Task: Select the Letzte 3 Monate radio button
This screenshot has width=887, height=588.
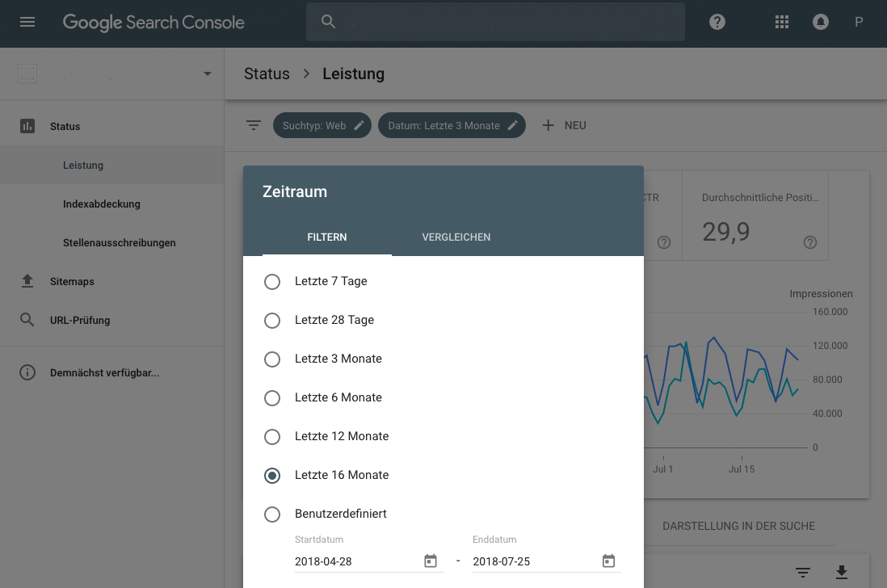Action: pos(272,359)
